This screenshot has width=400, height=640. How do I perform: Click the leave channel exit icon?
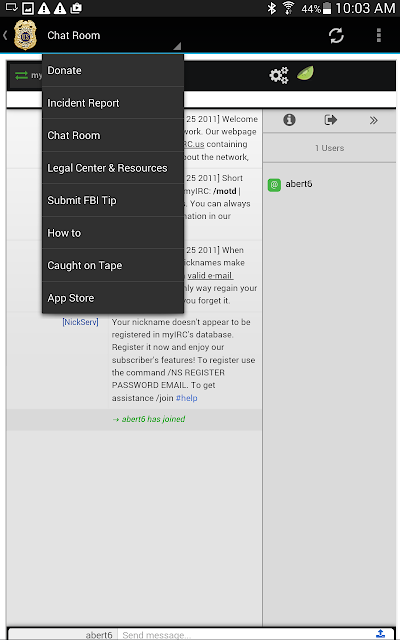tap(331, 120)
